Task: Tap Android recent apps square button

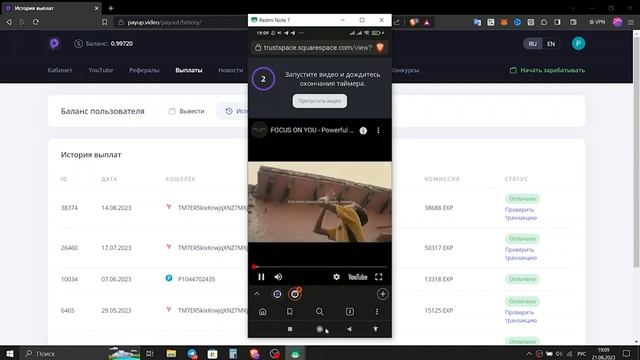Action: coord(290,329)
